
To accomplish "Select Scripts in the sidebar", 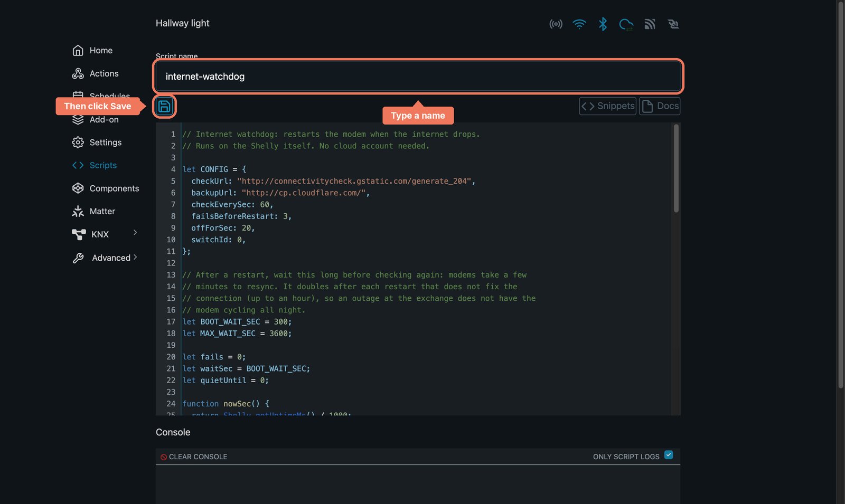I will point(95,165).
